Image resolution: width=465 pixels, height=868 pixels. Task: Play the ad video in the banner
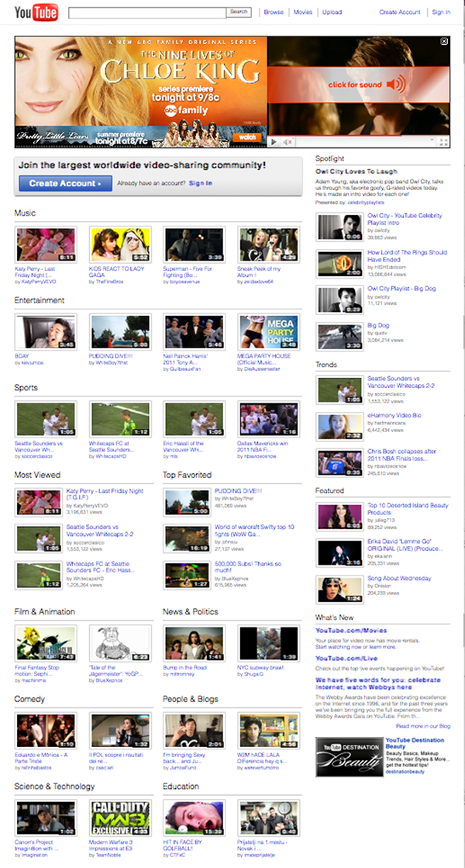274,142
